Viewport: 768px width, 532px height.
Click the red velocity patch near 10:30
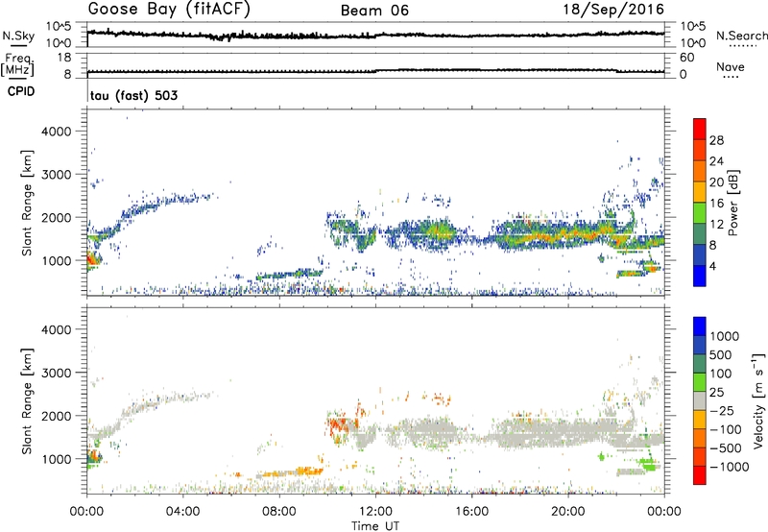coord(338,425)
